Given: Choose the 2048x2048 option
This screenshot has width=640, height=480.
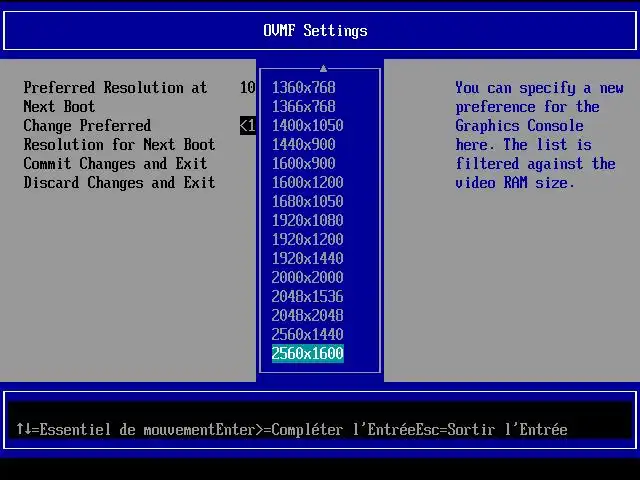Looking at the screenshot, I should (307, 315).
